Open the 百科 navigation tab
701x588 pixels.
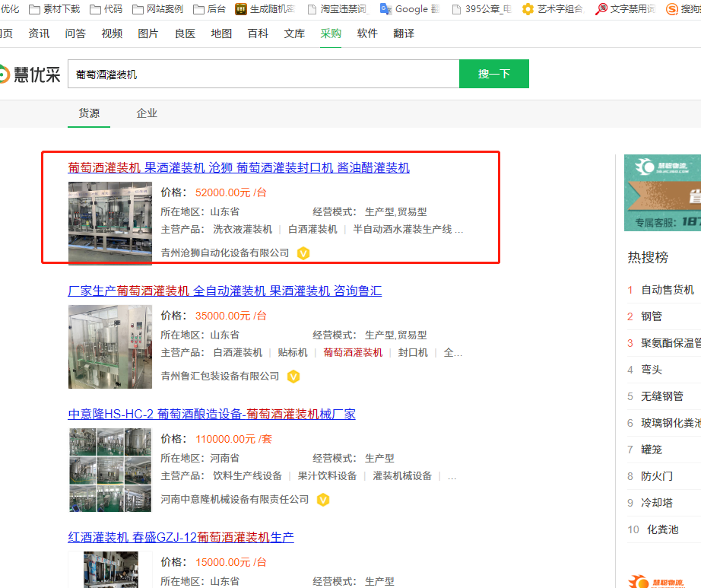258,33
